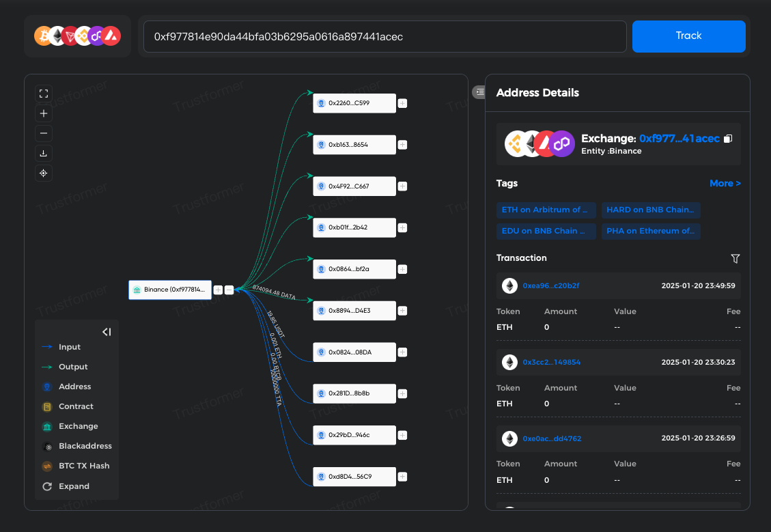Select address node 0x2260...C599
Screen dimensions: 771x532
pos(354,103)
